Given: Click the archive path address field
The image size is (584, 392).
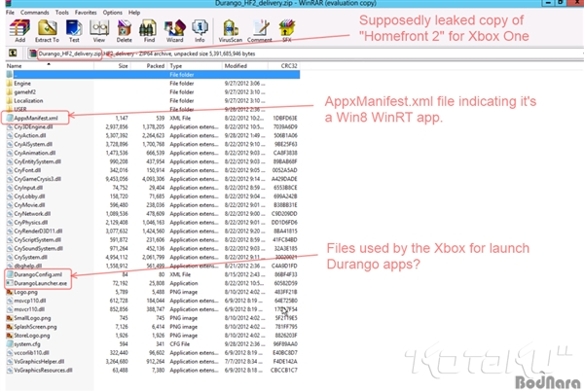Looking at the screenshot, I should (x=304, y=53).
